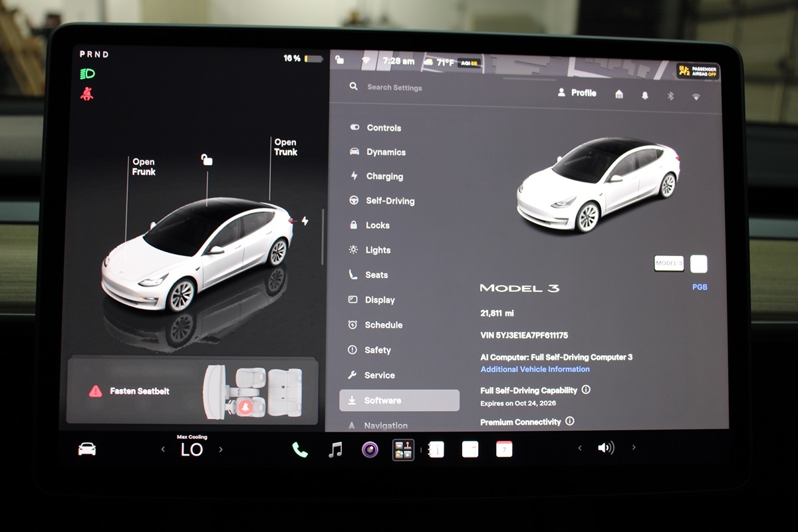Viewport: 798px width, 532px height.
Task: Tap the search magnifier icon
Action: [x=354, y=86]
